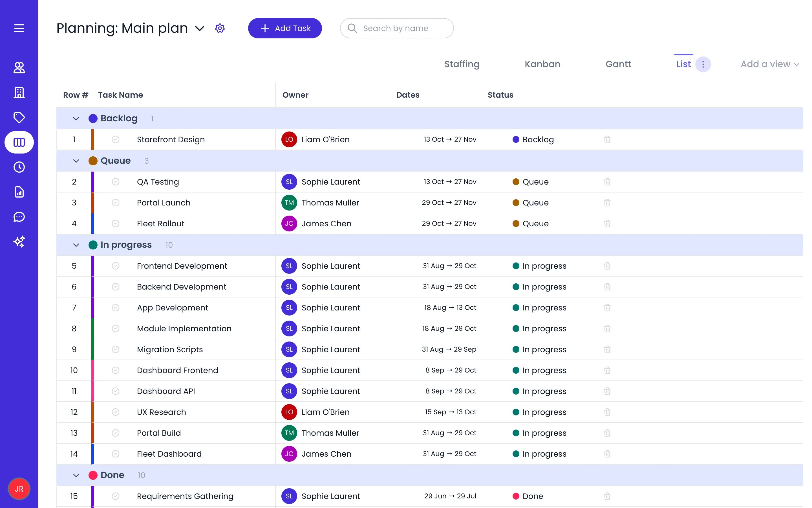Screen dimensions: 812x508
Task: Switch to the Staffing view tab
Action: coord(462,64)
